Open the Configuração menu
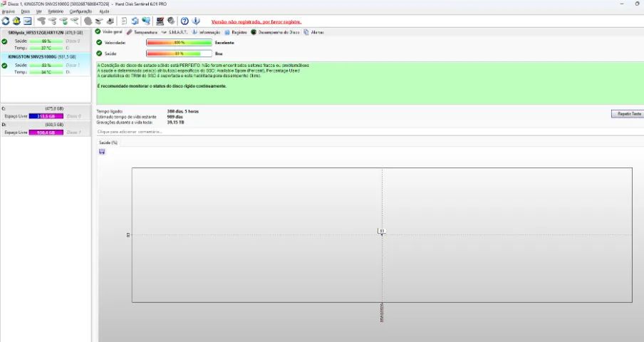 80,11
